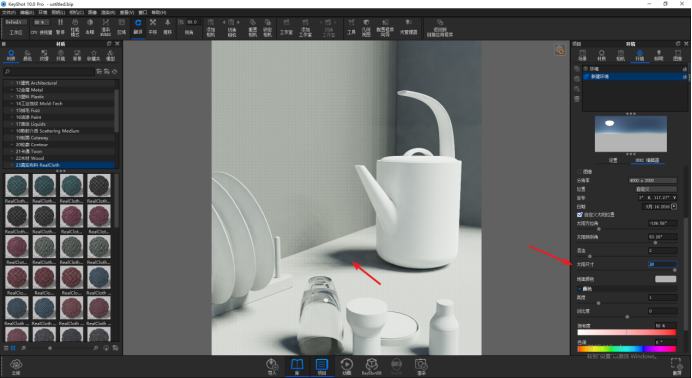Select the Dolly camera tool

[167, 26]
